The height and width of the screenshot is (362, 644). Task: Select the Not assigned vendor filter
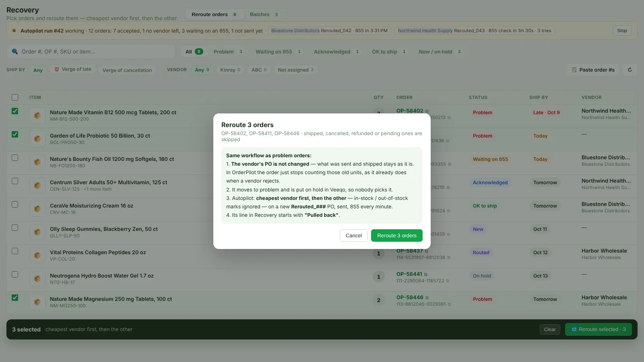[295, 70]
